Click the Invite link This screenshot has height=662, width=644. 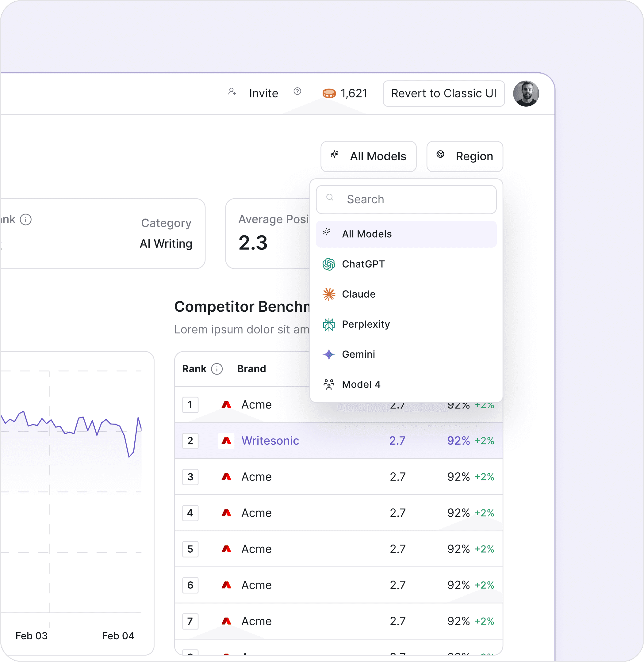point(263,93)
